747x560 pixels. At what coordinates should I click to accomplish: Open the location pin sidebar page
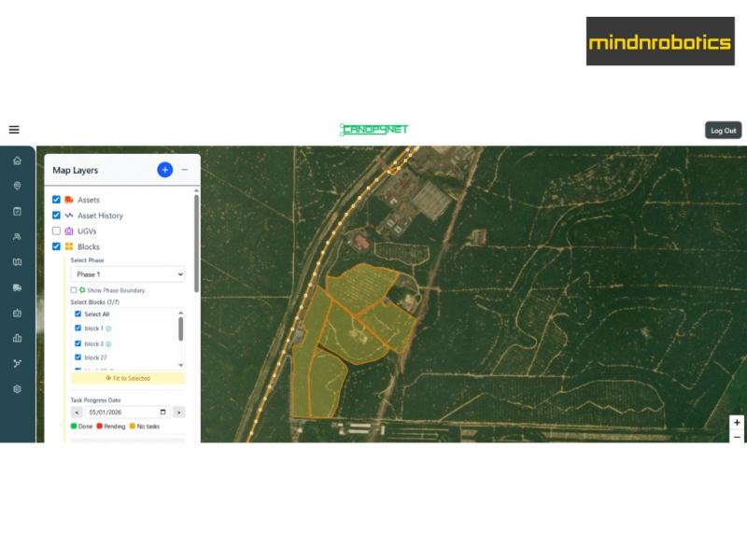point(17,186)
